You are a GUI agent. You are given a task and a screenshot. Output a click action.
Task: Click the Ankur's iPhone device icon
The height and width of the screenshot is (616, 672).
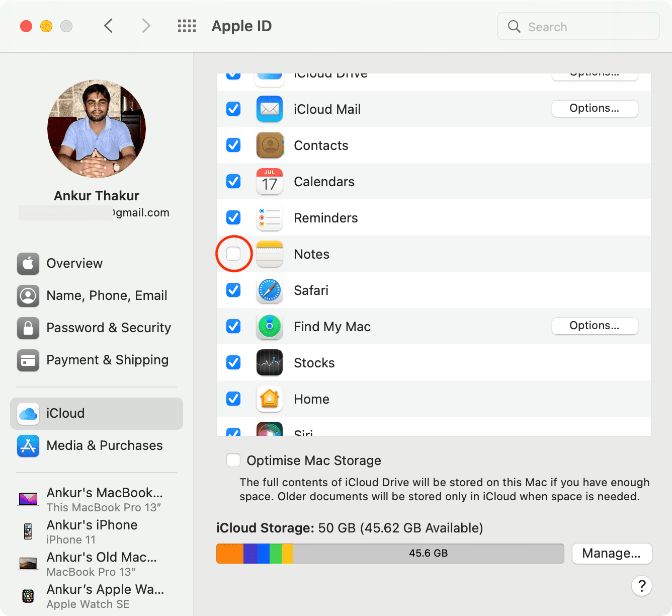click(28, 531)
